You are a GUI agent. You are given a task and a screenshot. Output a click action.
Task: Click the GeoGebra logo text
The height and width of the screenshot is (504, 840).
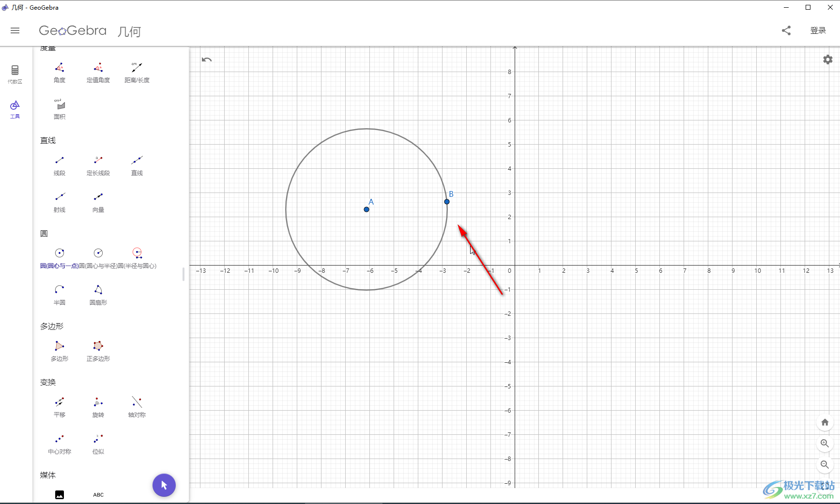[73, 30]
